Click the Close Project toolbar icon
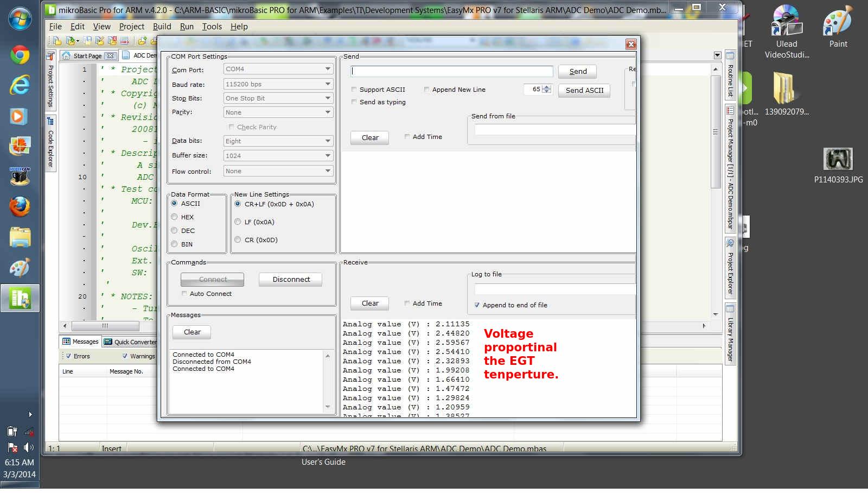The width and height of the screenshot is (868, 493). click(112, 41)
